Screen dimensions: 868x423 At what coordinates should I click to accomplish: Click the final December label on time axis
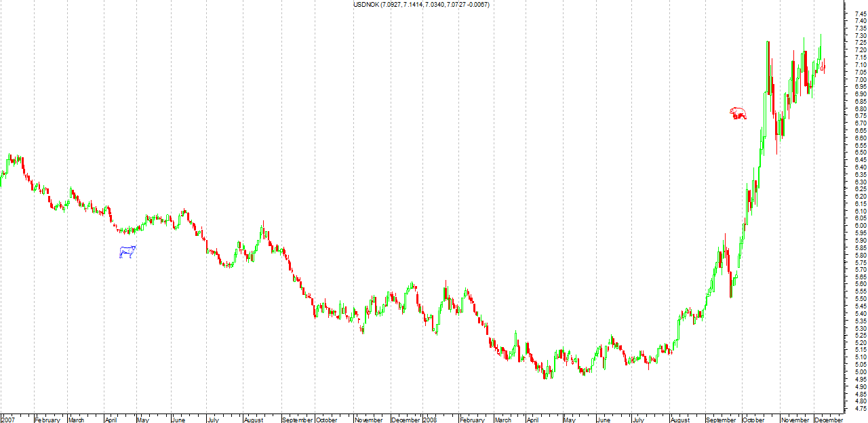[829, 420]
